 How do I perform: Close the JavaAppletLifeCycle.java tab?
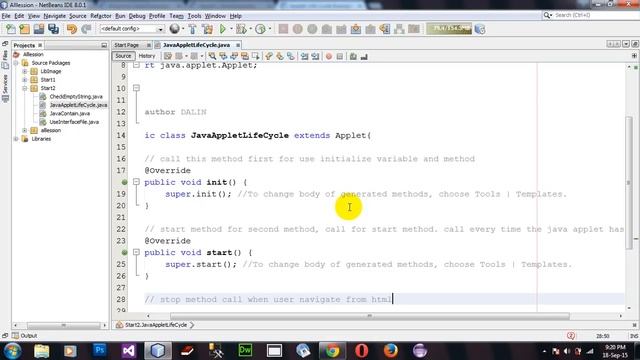(x=238, y=45)
